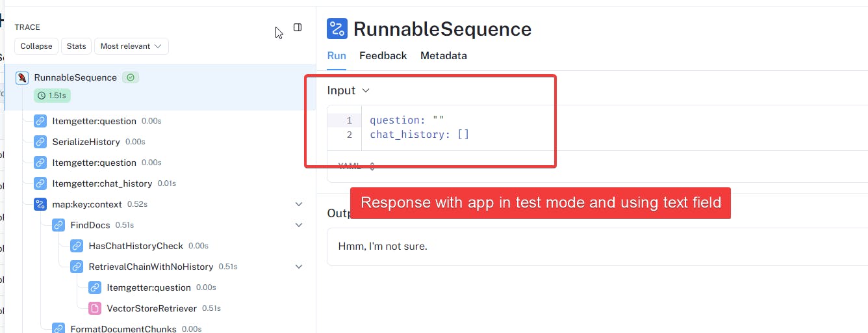Switch to the Feedback tab
The width and height of the screenshot is (868, 333).
click(383, 56)
